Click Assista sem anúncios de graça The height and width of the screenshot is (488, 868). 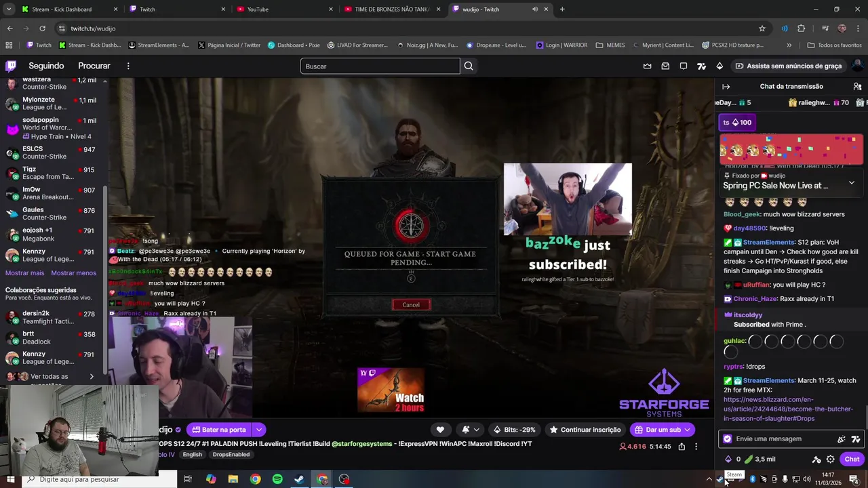(x=788, y=66)
